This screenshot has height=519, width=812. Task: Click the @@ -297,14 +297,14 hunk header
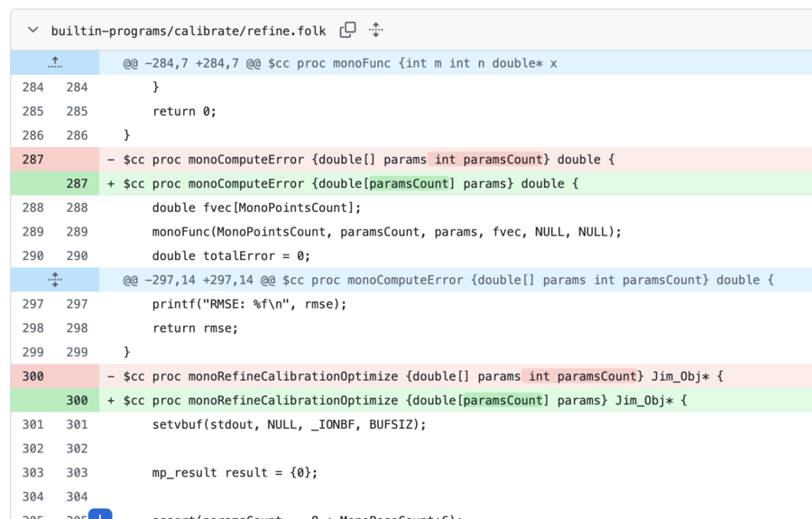[448, 280]
